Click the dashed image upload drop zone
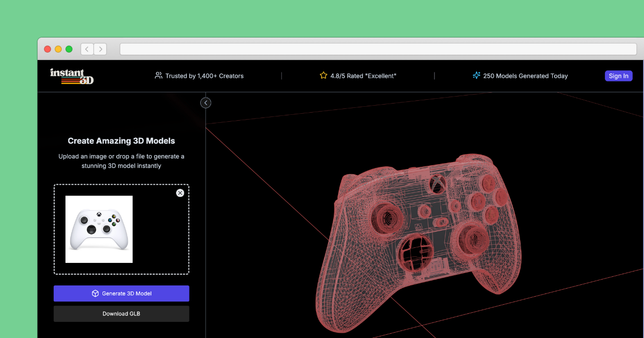This screenshot has height=338, width=644. point(121,229)
